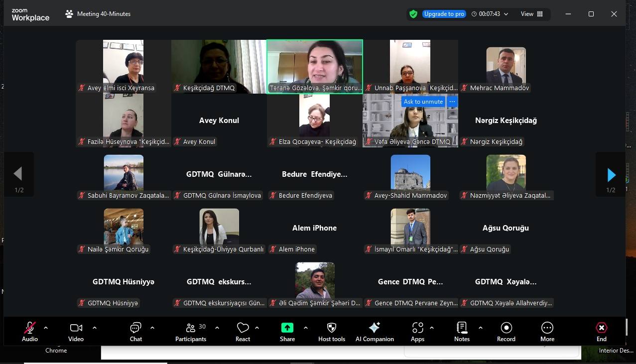Unmute the microphone via Audio button
This screenshot has height=364, width=636.
30,331
